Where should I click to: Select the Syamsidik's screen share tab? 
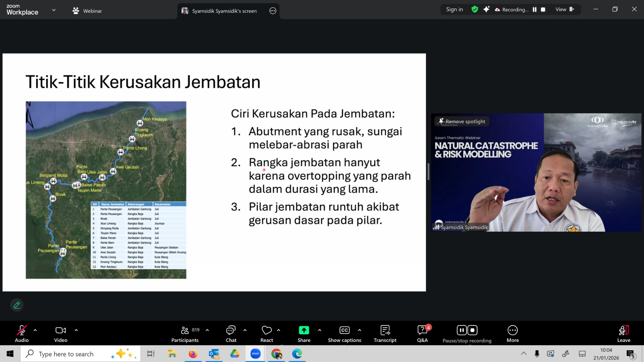click(x=224, y=11)
